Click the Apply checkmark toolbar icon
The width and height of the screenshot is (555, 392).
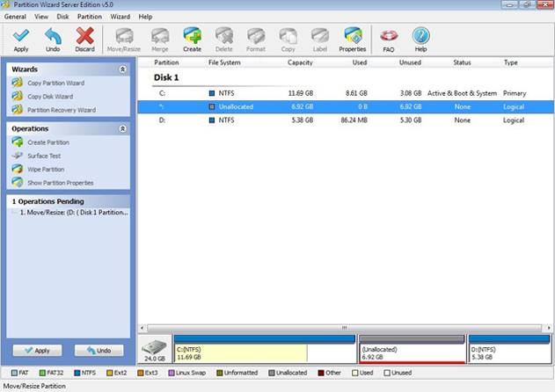21,39
